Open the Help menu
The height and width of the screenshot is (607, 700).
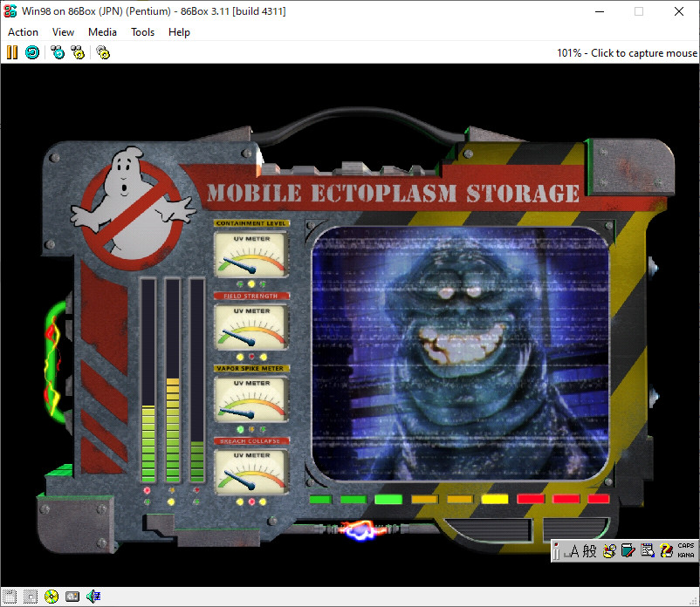(179, 32)
